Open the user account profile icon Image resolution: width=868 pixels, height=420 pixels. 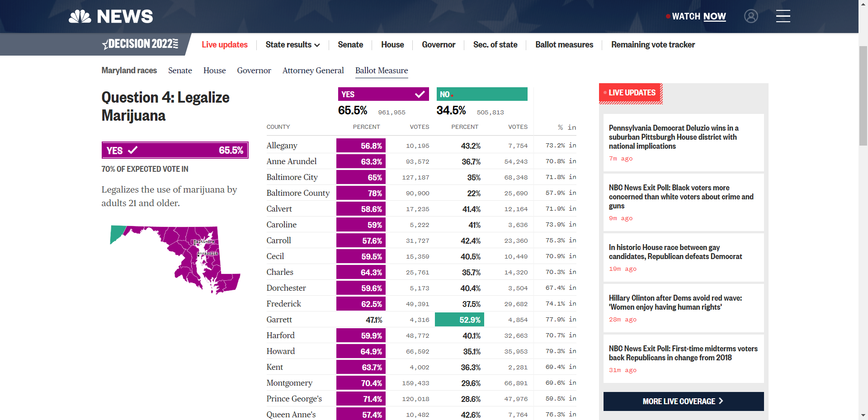[751, 16]
